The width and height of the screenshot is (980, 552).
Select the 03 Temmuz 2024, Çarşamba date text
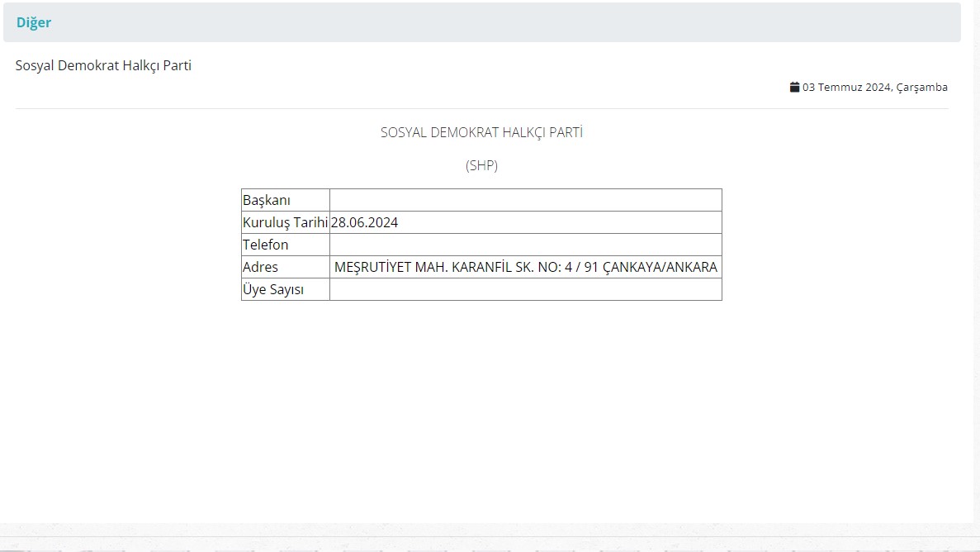tap(873, 87)
